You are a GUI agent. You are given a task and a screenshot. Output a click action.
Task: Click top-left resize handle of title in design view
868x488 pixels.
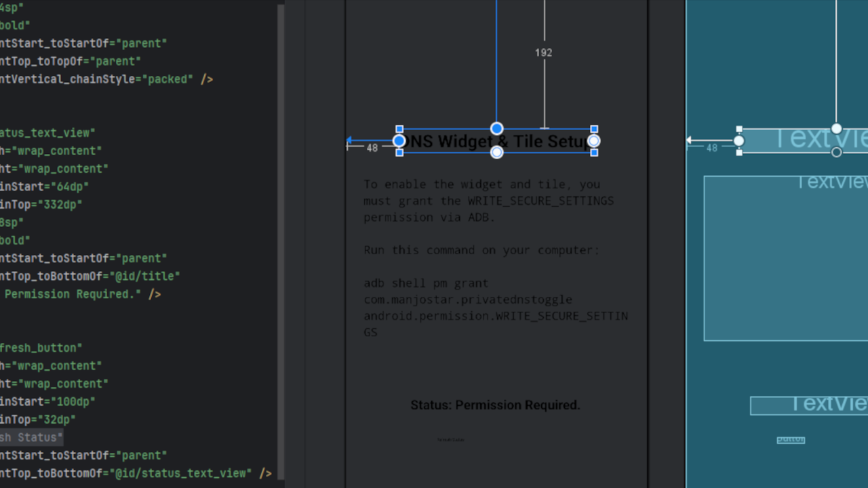tap(399, 129)
